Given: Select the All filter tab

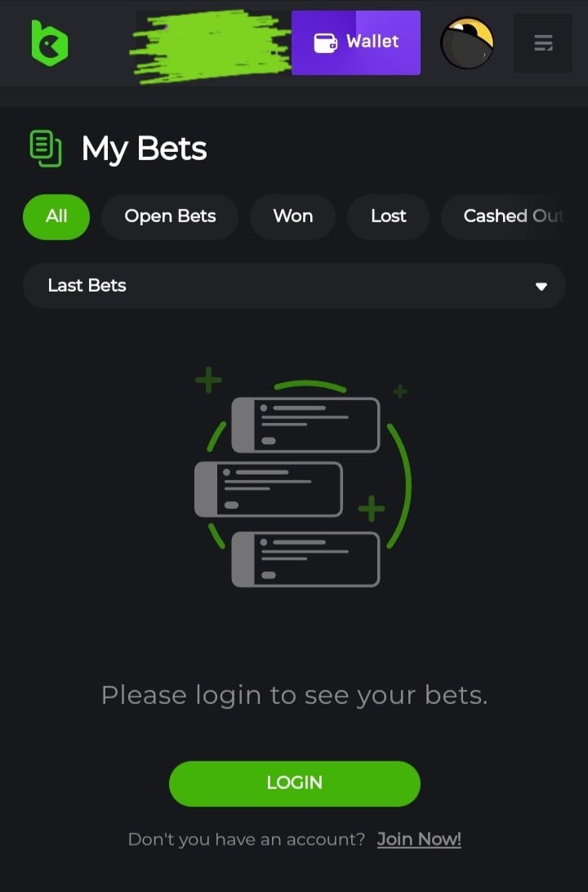Looking at the screenshot, I should tap(56, 216).
